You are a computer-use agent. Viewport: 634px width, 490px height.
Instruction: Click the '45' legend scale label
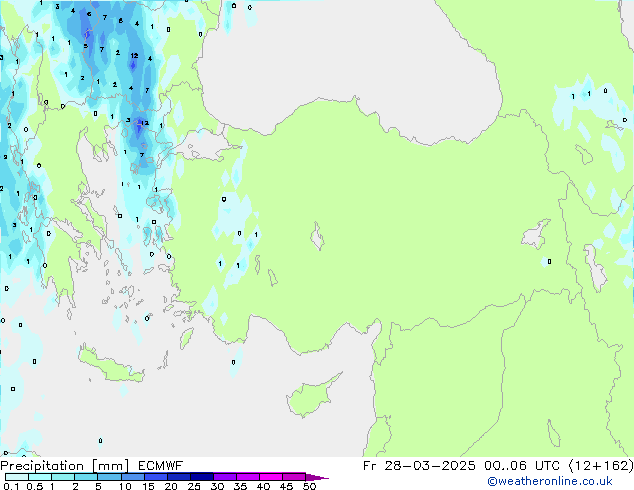pyautogui.click(x=286, y=486)
